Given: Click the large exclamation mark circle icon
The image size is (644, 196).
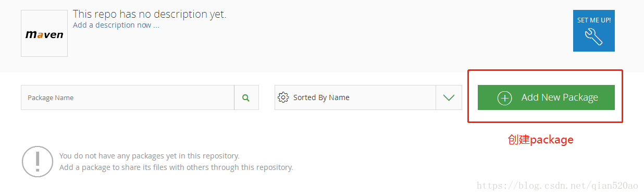Looking at the screenshot, I should pos(38,161).
